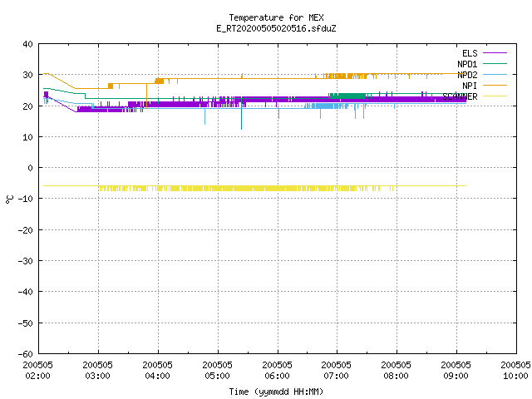
Task: Click the x-axis tick label 05:00
Action: tap(217, 376)
